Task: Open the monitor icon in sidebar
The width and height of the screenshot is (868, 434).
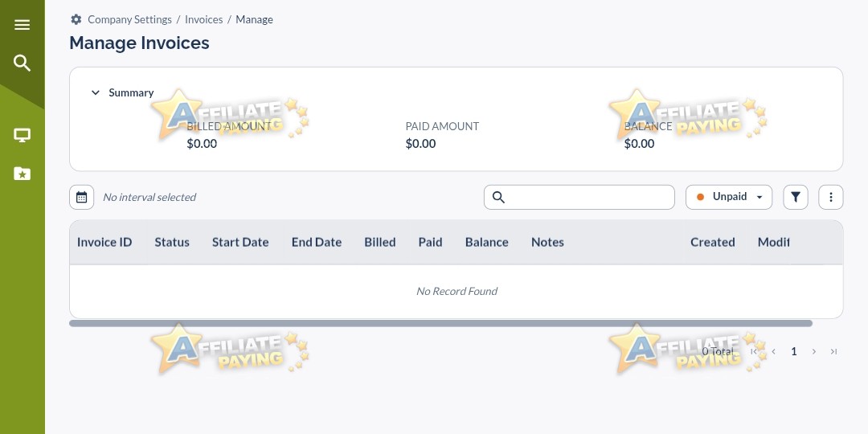Action: pos(23,135)
